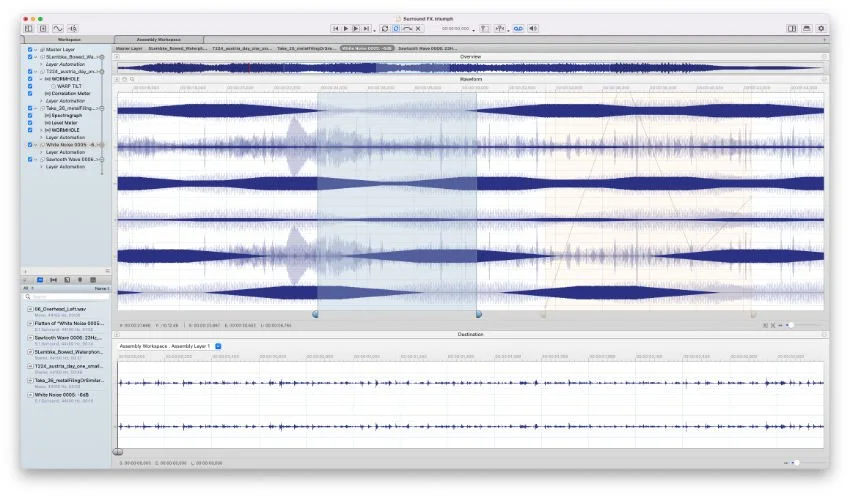Click the split/trim toolbar icon
Viewport: 850px width, 496px height.
pyautogui.click(x=500, y=28)
